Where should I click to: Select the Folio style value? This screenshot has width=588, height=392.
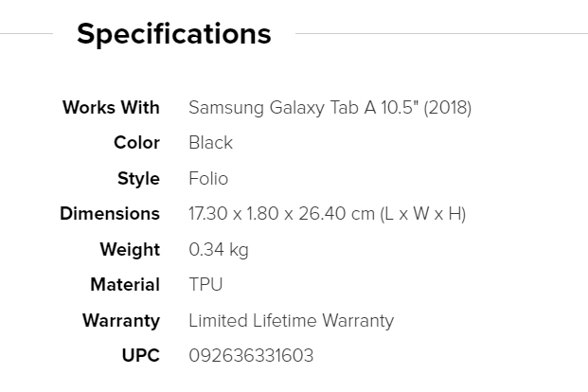point(208,179)
